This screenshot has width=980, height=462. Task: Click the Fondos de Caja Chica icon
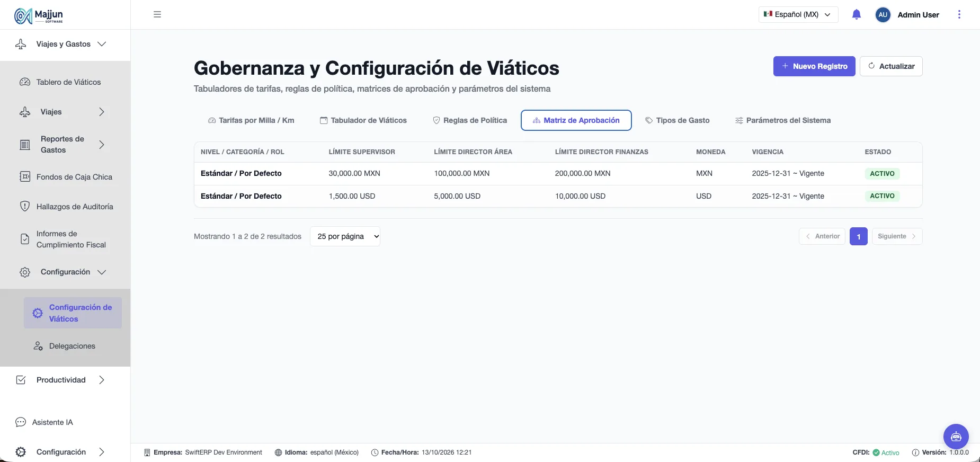[x=25, y=176]
